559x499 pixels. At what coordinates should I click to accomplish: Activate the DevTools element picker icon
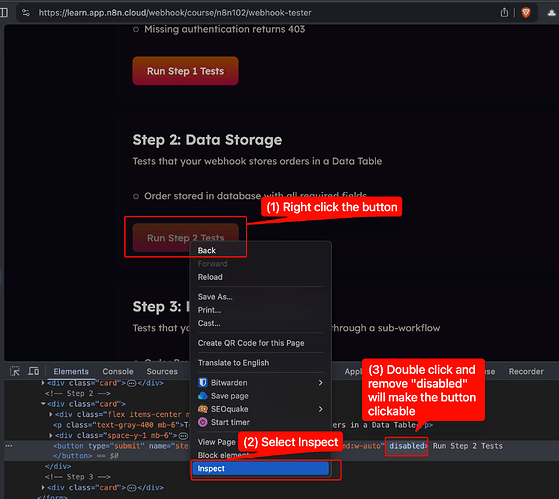coord(15,371)
